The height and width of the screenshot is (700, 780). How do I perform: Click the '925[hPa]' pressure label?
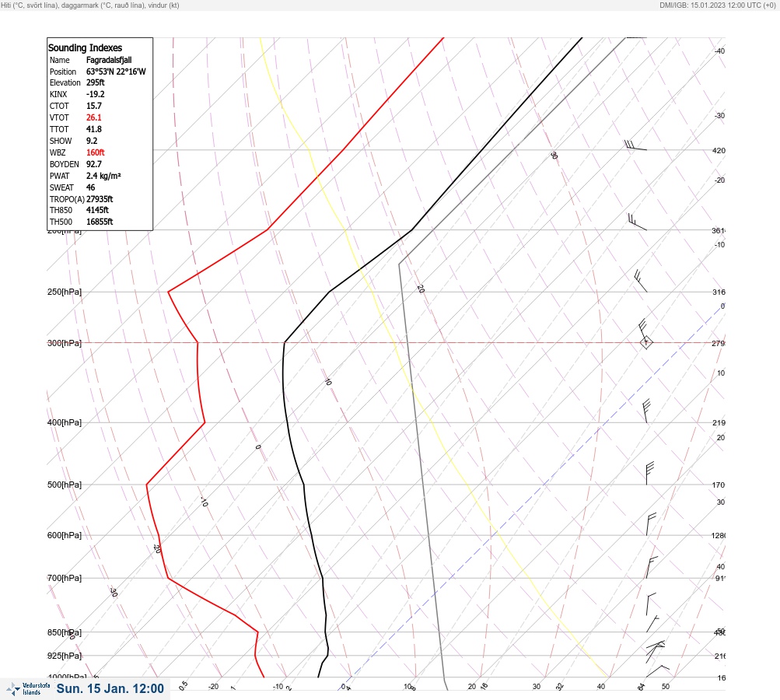point(65,656)
